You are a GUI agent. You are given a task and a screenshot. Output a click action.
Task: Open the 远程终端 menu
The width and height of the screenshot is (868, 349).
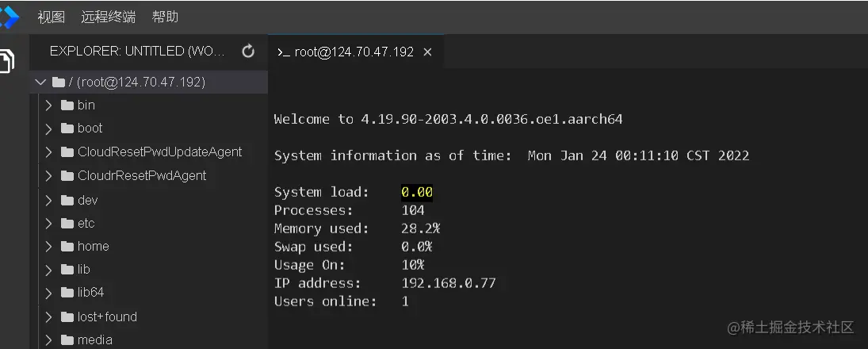point(108,17)
